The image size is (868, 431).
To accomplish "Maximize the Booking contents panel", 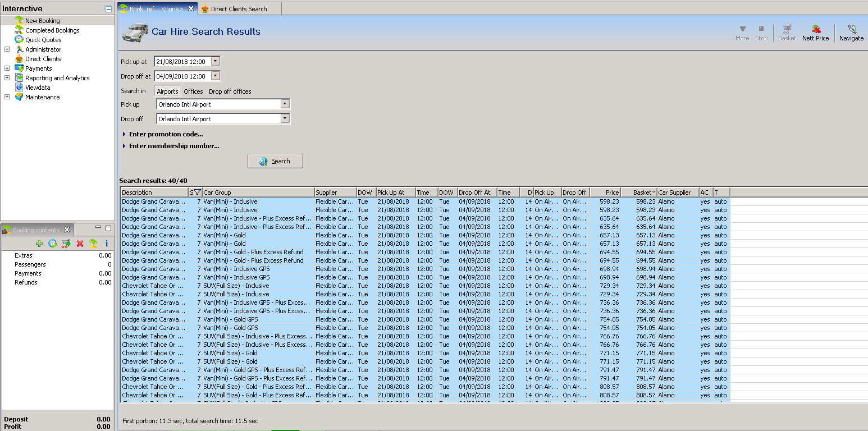I will point(108,228).
